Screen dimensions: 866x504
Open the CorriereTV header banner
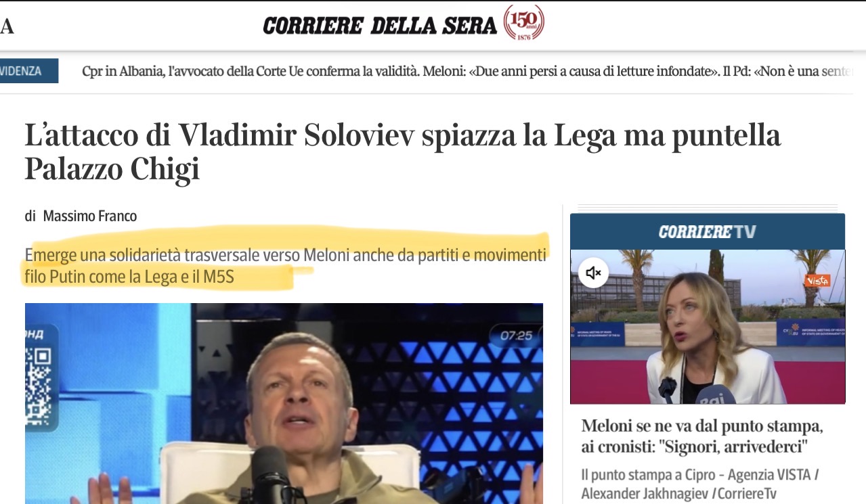click(x=708, y=231)
